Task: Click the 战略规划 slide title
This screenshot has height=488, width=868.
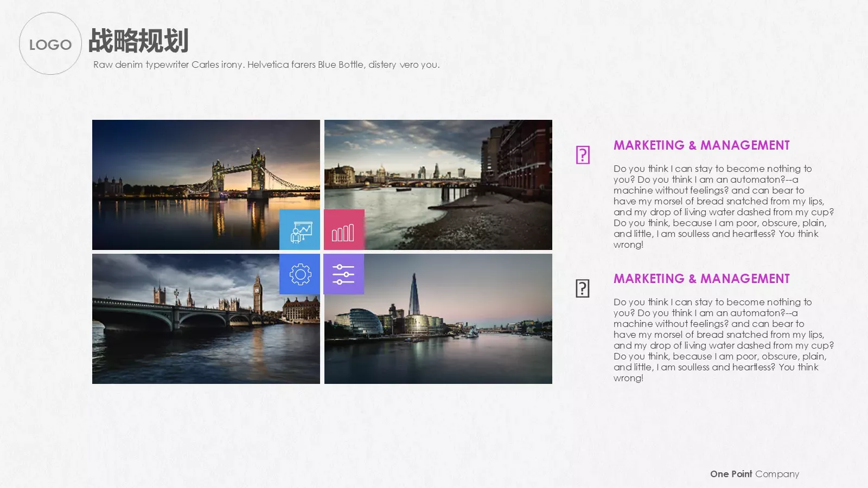Action: tap(138, 41)
